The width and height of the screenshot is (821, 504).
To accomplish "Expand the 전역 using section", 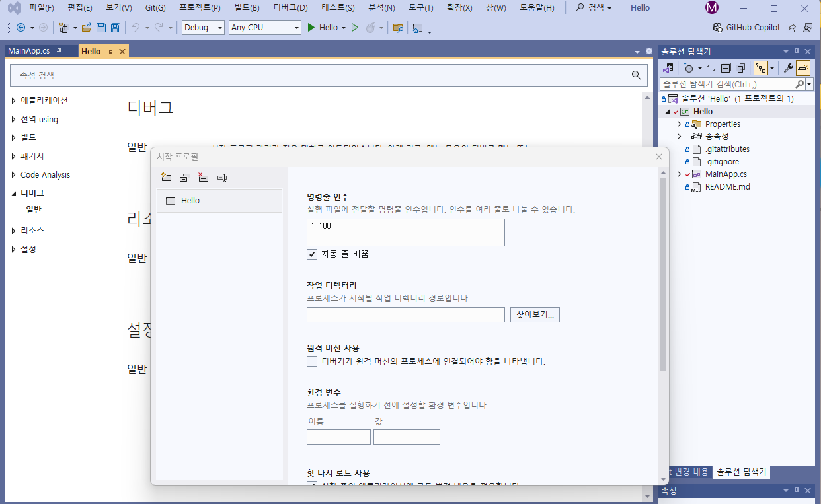I will 14,120.
